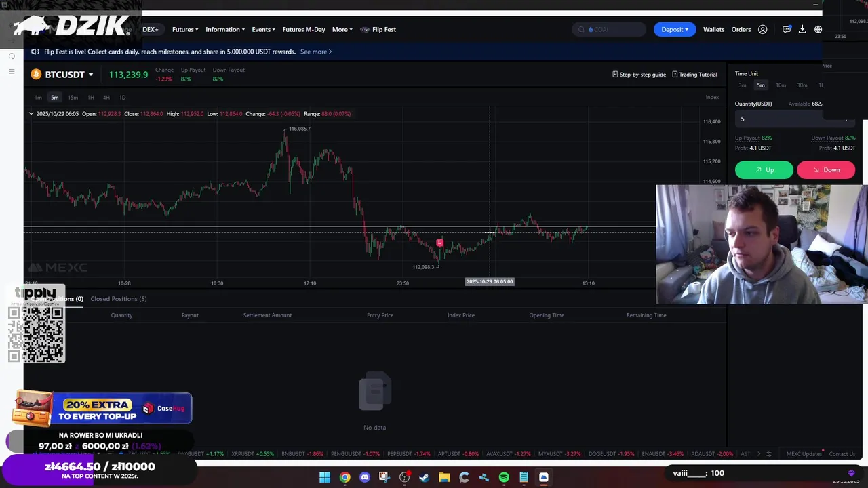Expand the Futures dropdown menu

[185, 29]
